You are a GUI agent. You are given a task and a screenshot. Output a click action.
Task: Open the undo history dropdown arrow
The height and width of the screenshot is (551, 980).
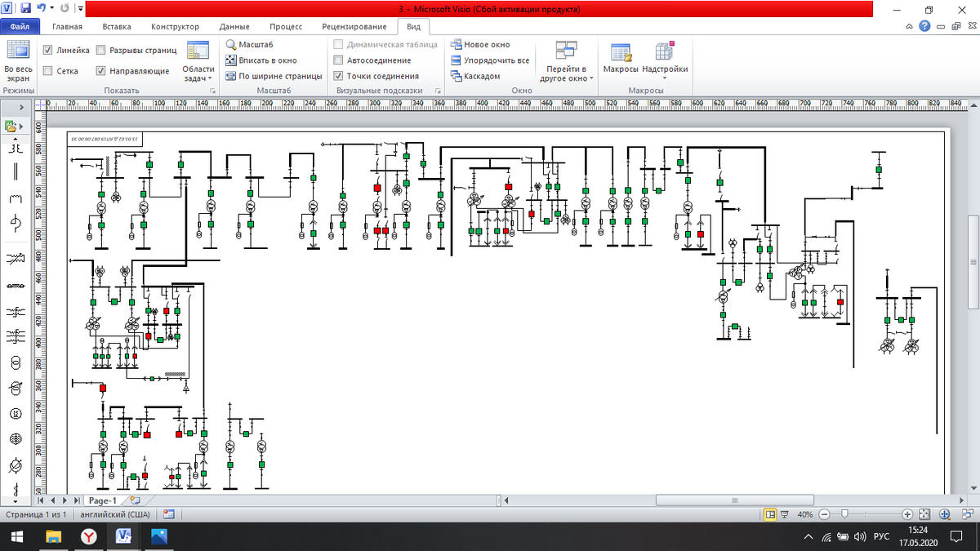point(51,9)
